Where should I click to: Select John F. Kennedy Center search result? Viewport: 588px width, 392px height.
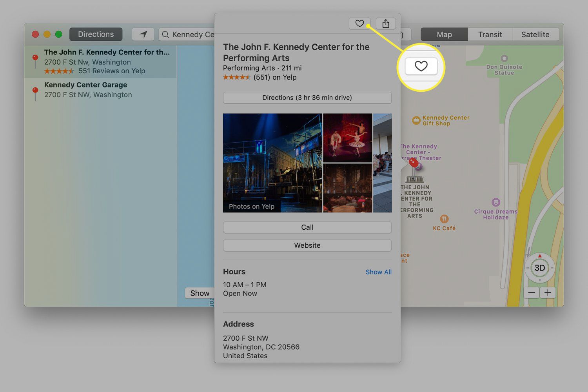click(x=100, y=62)
